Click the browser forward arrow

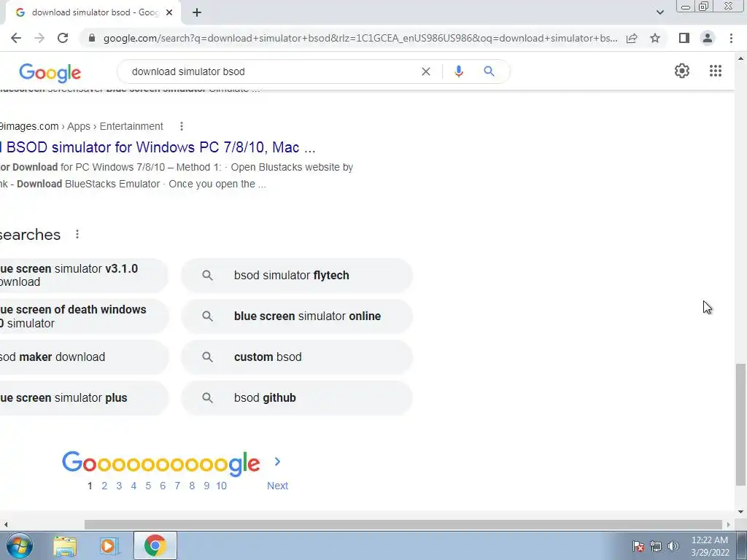tap(39, 38)
